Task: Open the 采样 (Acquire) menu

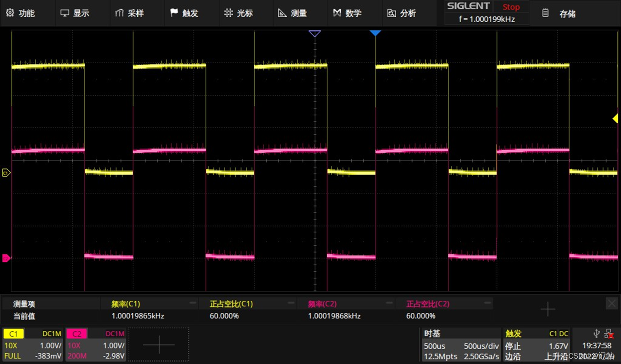Action: (x=129, y=13)
